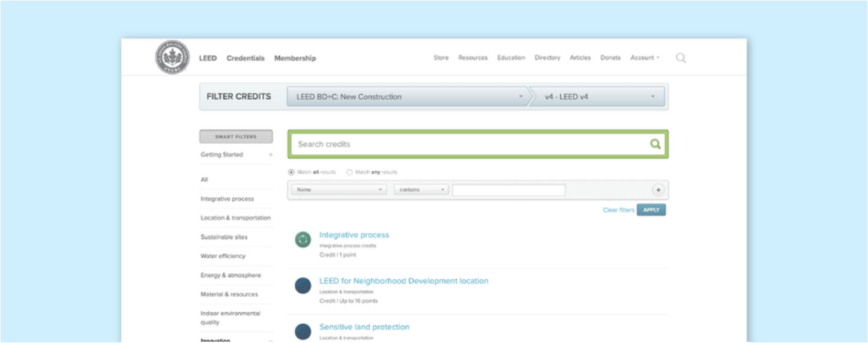
Task: Open site search magnifier icon in header
Action: (681, 58)
